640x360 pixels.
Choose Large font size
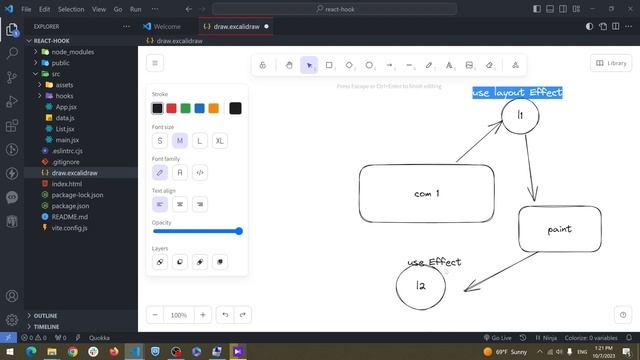tap(200, 141)
